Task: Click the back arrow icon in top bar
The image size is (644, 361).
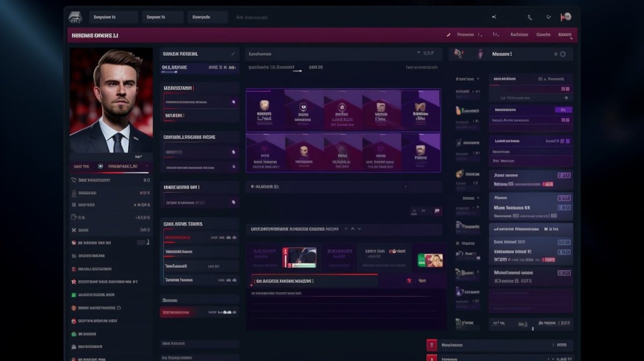Action: tap(494, 17)
